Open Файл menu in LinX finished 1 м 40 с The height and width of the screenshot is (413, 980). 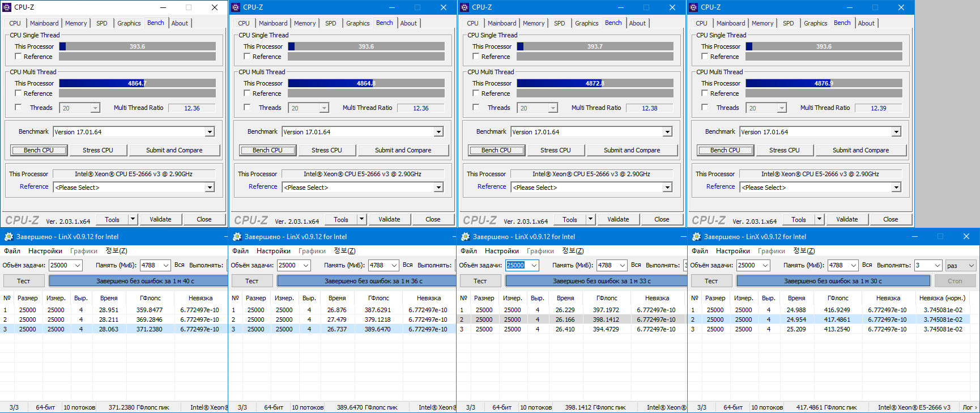point(12,251)
